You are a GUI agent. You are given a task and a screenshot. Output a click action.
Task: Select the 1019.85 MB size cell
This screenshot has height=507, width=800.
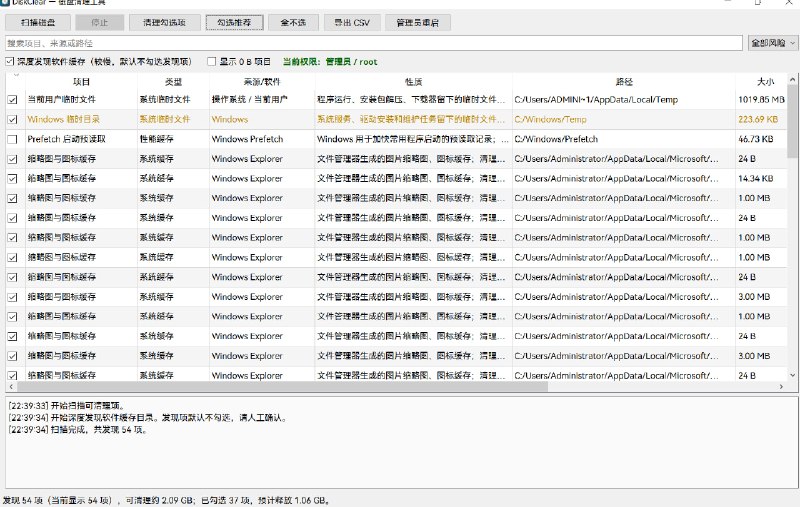[x=761, y=99]
